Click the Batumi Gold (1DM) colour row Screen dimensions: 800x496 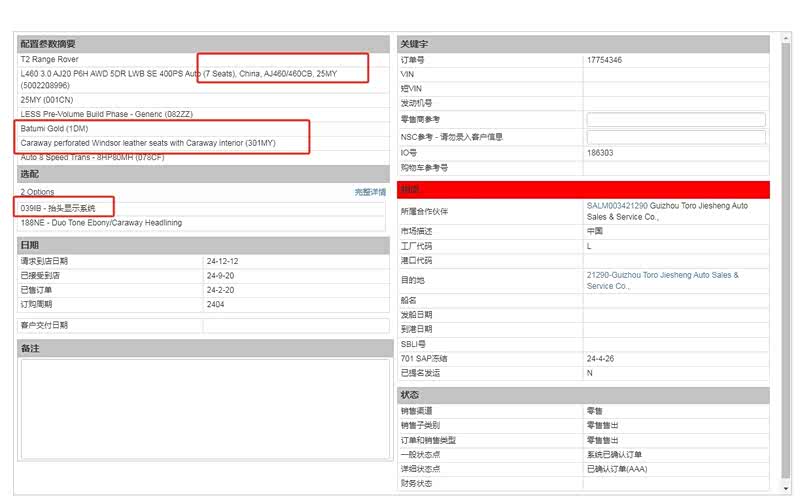(x=56, y=129)
